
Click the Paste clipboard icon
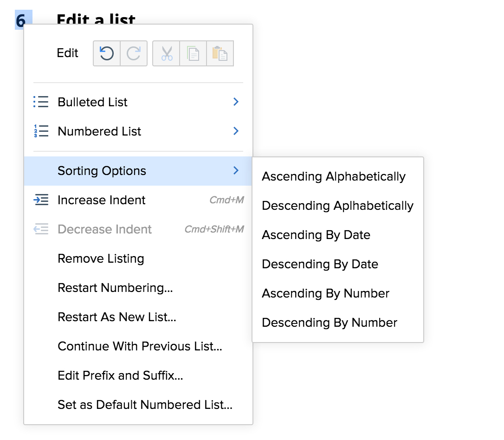point(220,53)
